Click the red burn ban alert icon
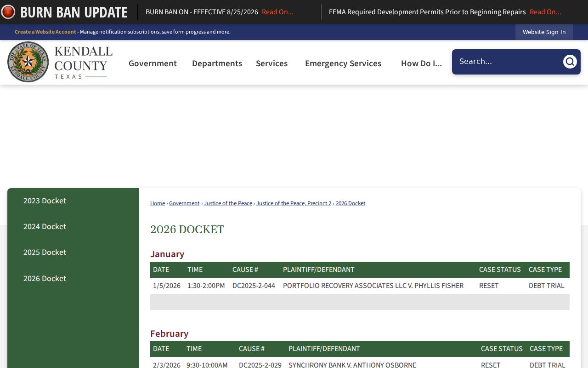This screenshot has width=588, height=368. click(8, 12)
